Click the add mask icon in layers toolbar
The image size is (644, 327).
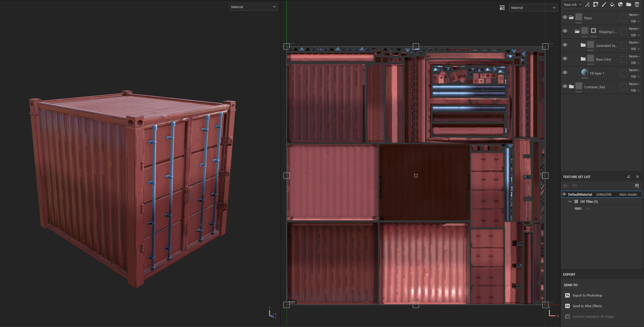click(x=596, y=4)
